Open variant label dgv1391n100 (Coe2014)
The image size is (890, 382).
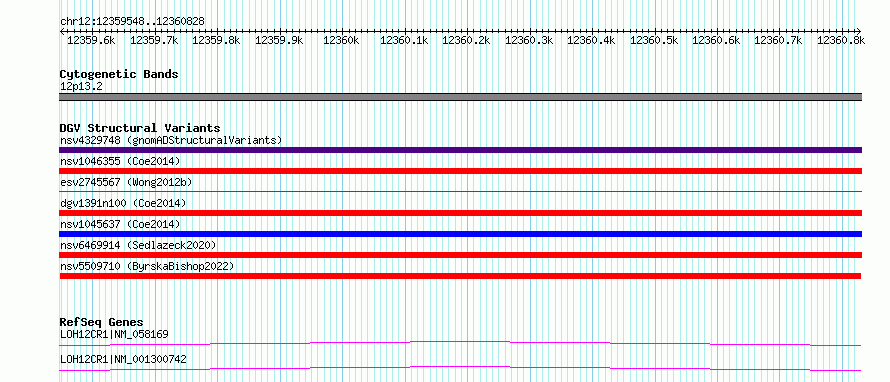[x=123, y=203]
